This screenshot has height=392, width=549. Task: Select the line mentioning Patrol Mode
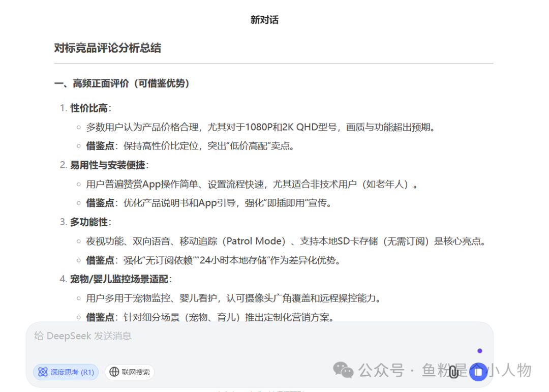(x=286, y=241)
